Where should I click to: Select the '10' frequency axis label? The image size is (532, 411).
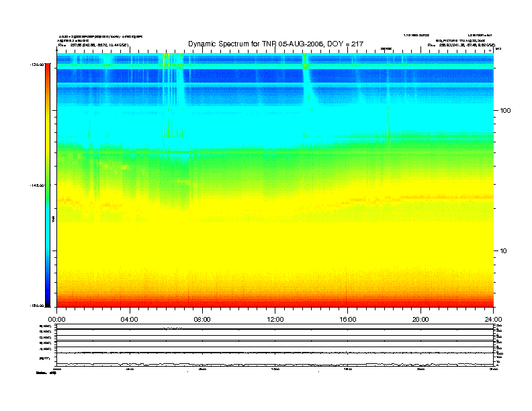503,251
